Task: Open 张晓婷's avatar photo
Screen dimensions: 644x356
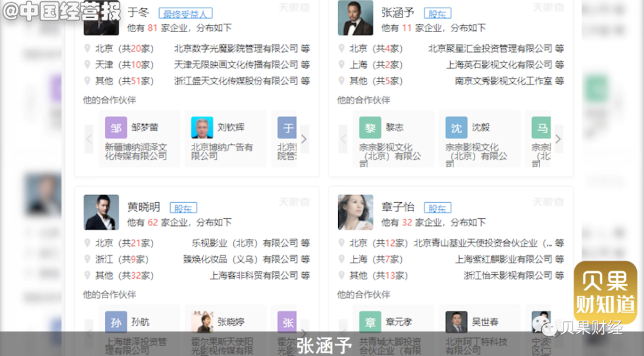Action: coord(202,322)
